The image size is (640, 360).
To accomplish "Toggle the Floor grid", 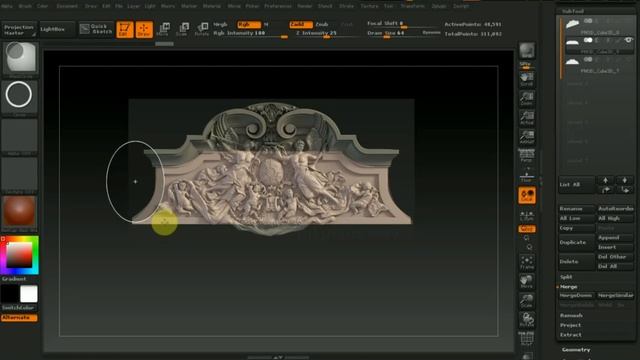I will [527, 176].
